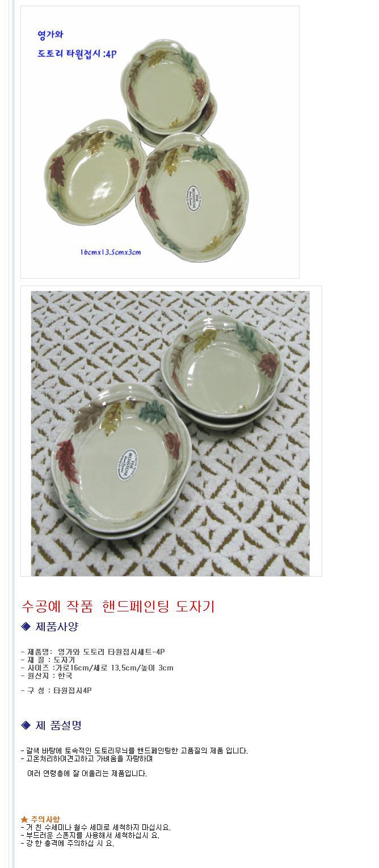The width and height of the screenshot is (379, 868).
Task: Click the 제품명 product name line
Action: click(x=93, y=652)
